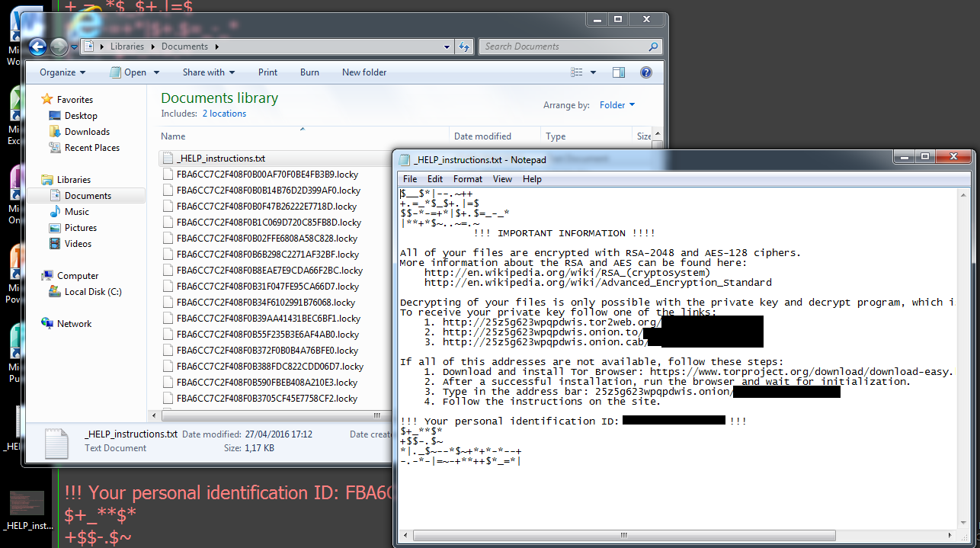Expand arrow after Documents in address bar
This screenshot has height=548, width=980.
click(x=217, y=47)
